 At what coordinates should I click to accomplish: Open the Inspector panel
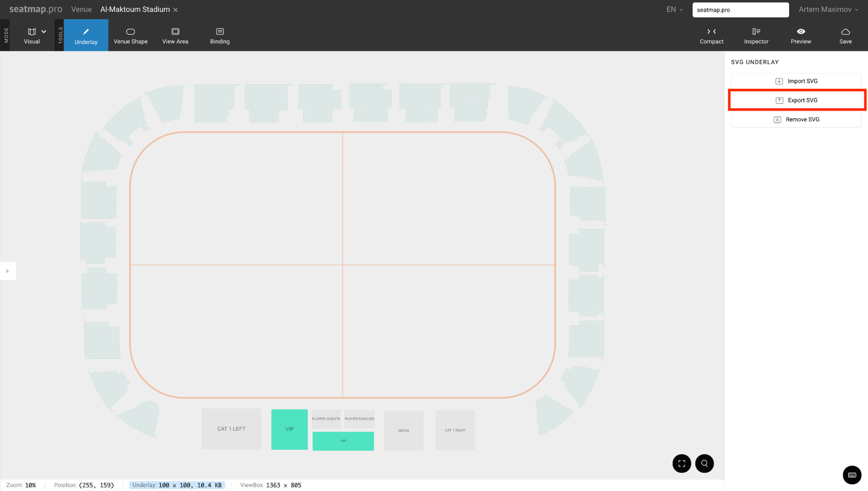point(756,35)
